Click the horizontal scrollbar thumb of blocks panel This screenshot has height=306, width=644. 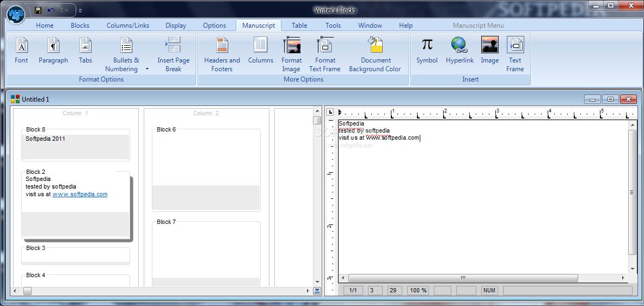(x=27, y=291)
